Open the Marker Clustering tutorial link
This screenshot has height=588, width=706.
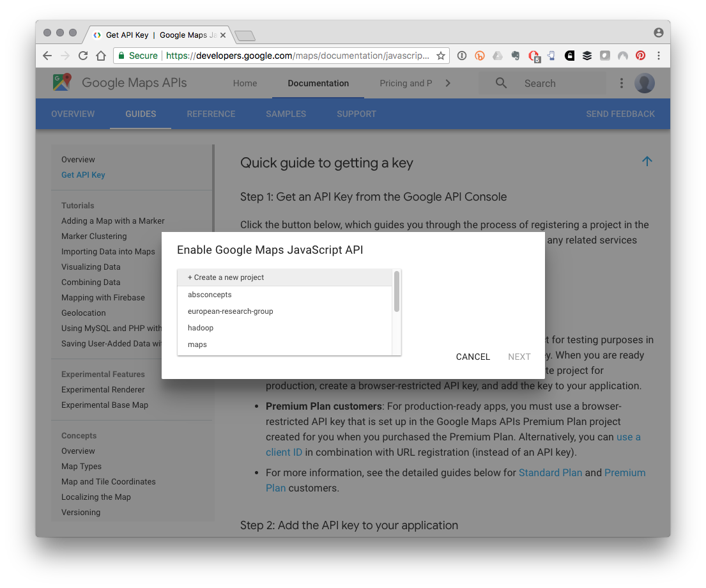94,236
